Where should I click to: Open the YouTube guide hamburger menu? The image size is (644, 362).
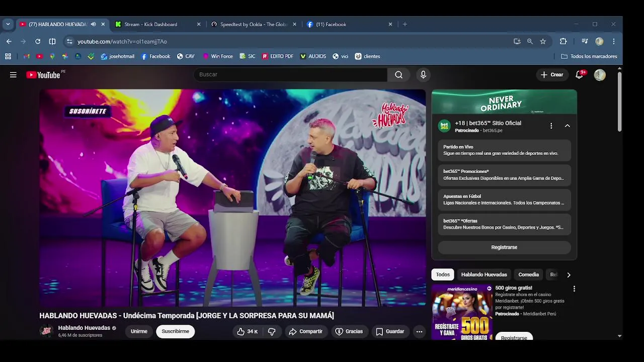tap(13, 75)
